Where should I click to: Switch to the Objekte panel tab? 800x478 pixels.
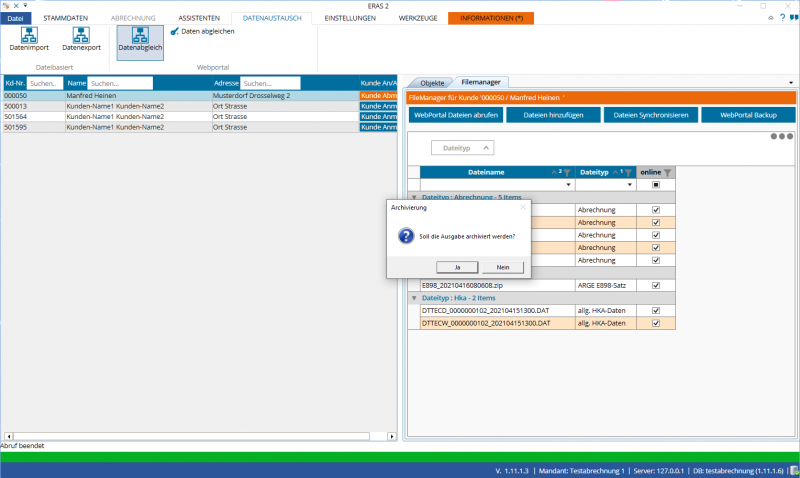(x=432, y=83)
